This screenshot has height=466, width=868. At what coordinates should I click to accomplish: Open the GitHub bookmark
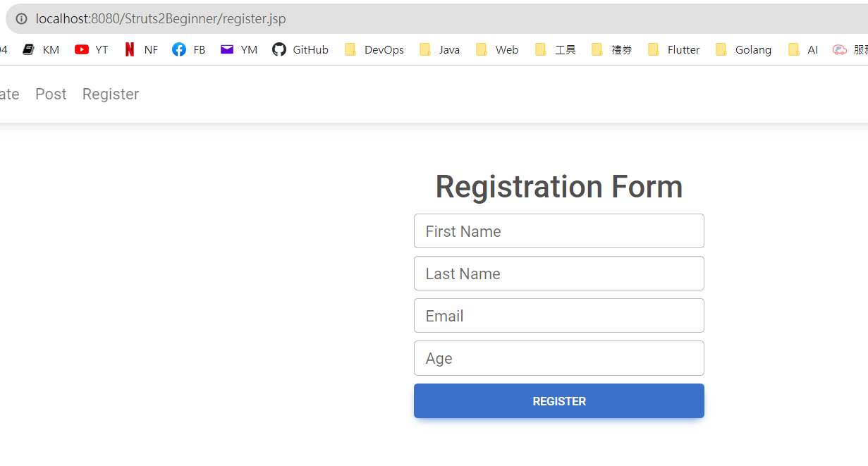tap(300, 49)
